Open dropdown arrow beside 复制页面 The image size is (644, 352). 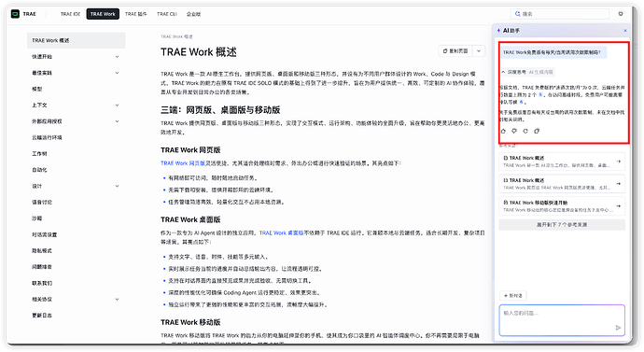click(x=479, y=51)
